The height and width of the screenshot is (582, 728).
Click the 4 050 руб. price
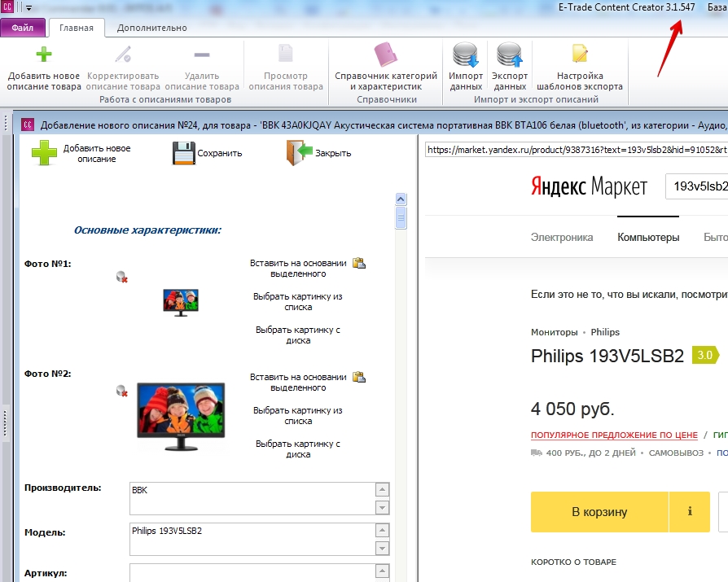coord(572,409)
